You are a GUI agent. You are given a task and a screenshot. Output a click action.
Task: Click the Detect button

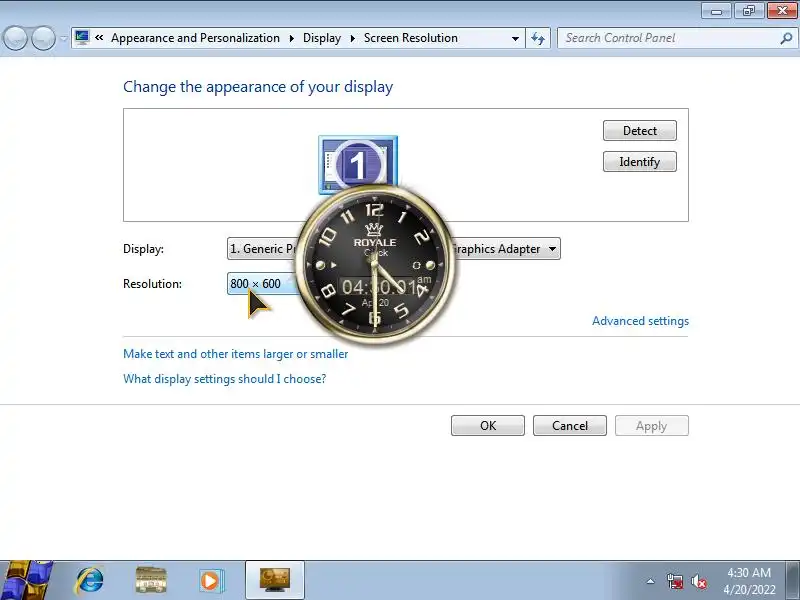(x=639, y=131)
